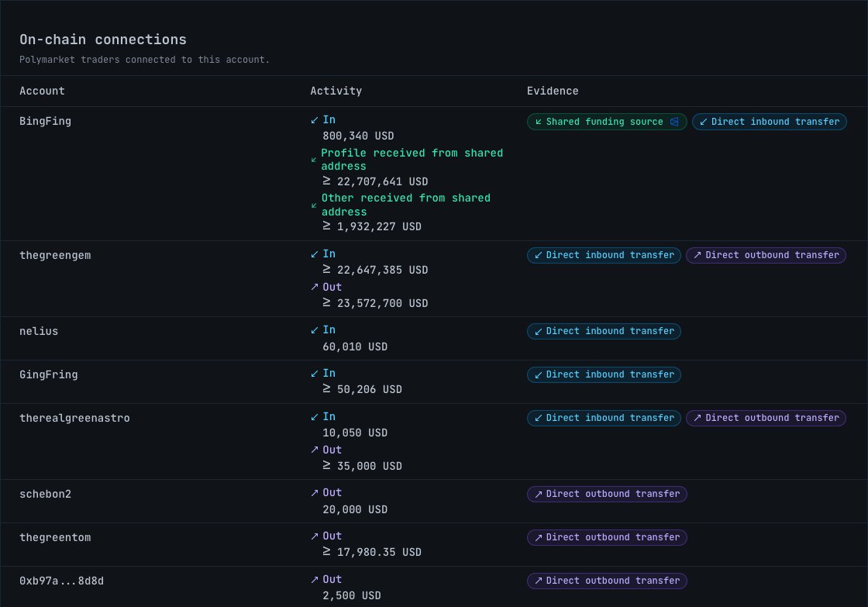Click the inbound arrow icon in BingFing's activity
The image size is (868, 607).
[x=315, y=120]
